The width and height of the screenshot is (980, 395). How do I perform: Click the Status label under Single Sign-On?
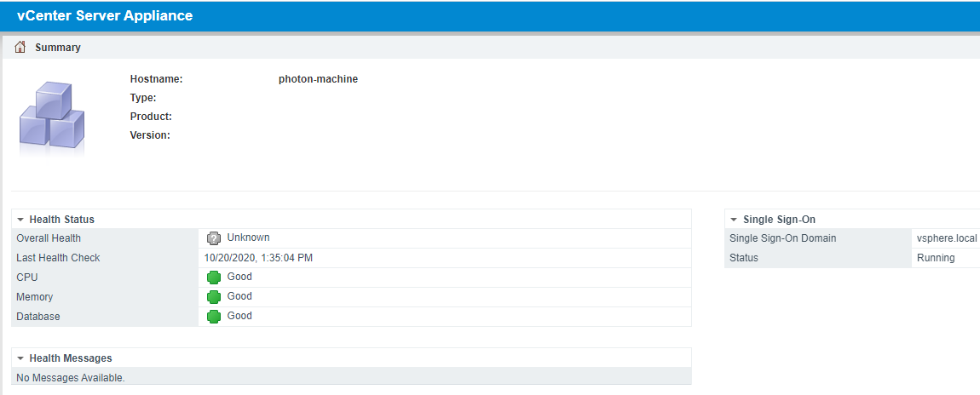[x=744, y=258]
